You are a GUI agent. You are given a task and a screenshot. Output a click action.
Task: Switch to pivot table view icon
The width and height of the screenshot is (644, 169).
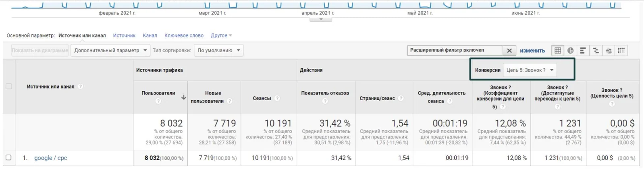pyautogui.click(x=621, y=50)
